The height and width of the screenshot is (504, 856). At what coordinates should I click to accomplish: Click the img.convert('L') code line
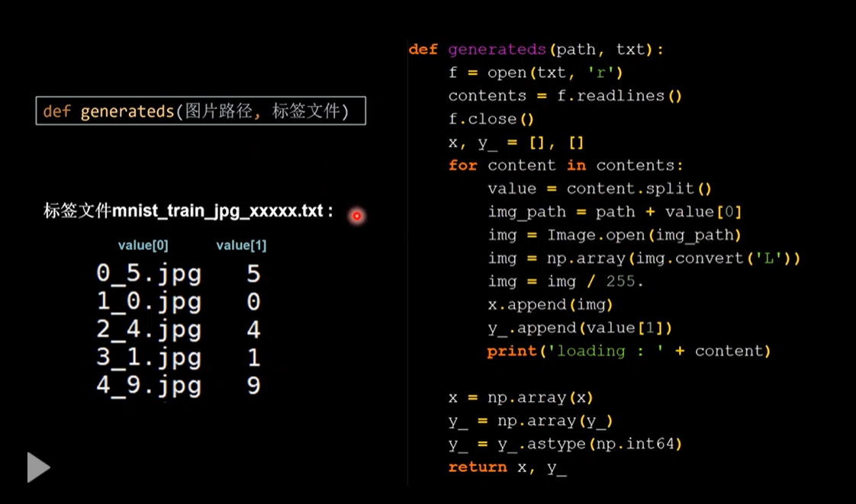pos(644,258)
